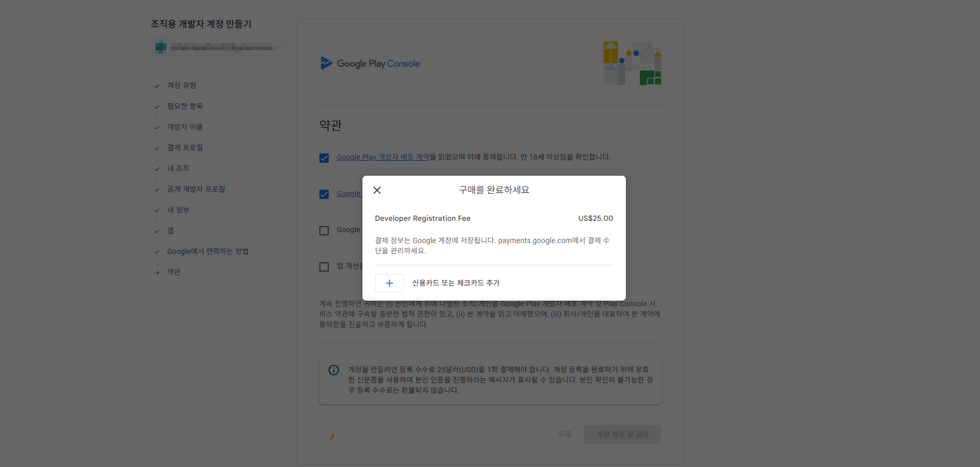
Task: Go to 내 정보 step
Action: coord(178,210)
